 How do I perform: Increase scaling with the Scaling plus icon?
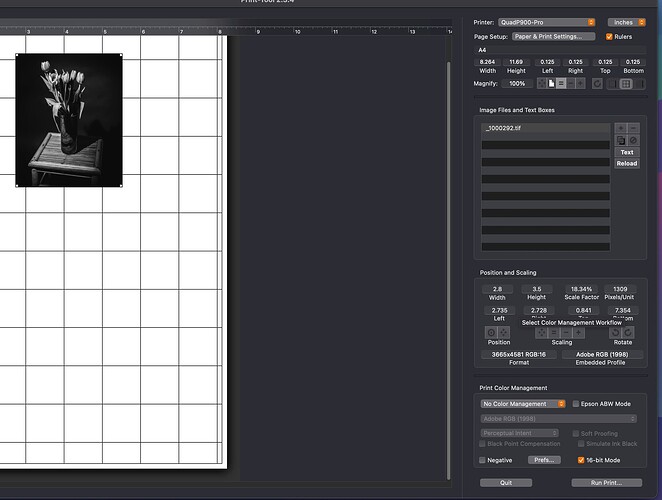coord(578,333)
